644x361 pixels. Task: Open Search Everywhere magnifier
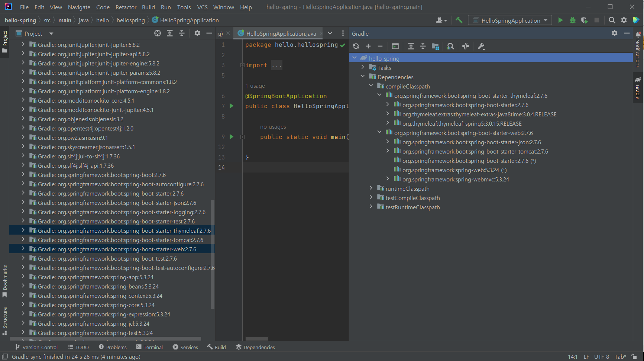(612, 20)
